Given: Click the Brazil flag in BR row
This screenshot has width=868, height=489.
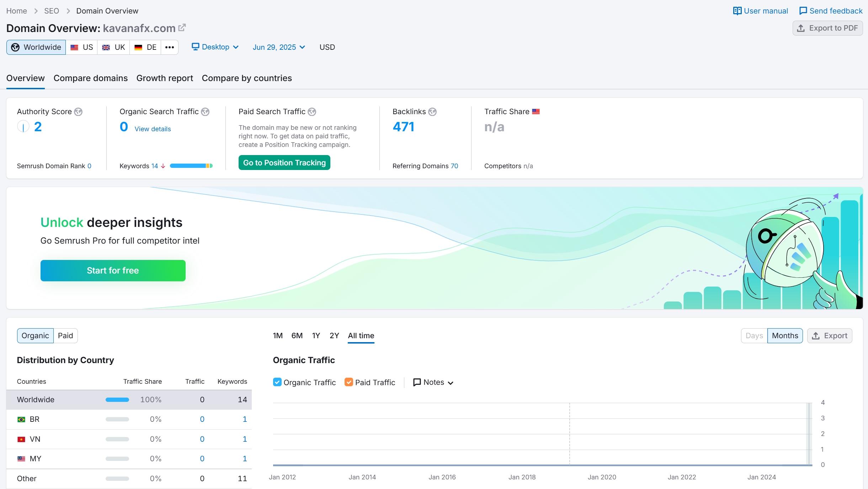Looking at the screenshot, I should pyautogui.click(x=21, y=420).
